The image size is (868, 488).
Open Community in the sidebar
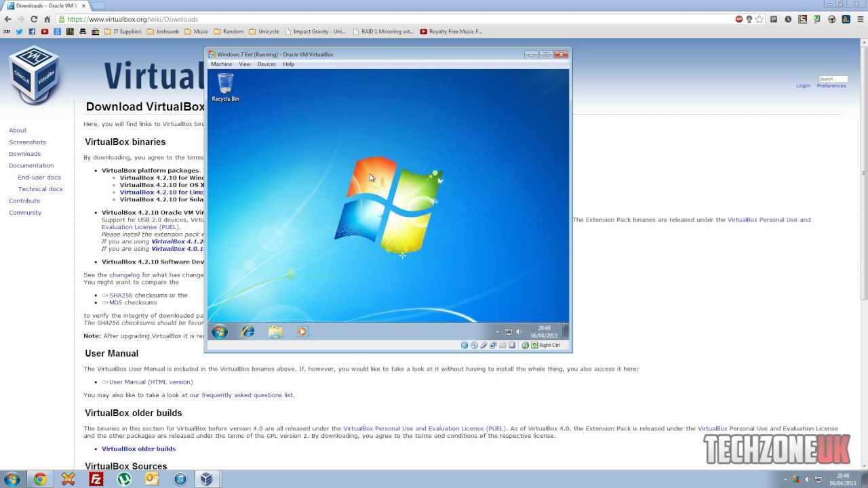click(x=25, y=213)
